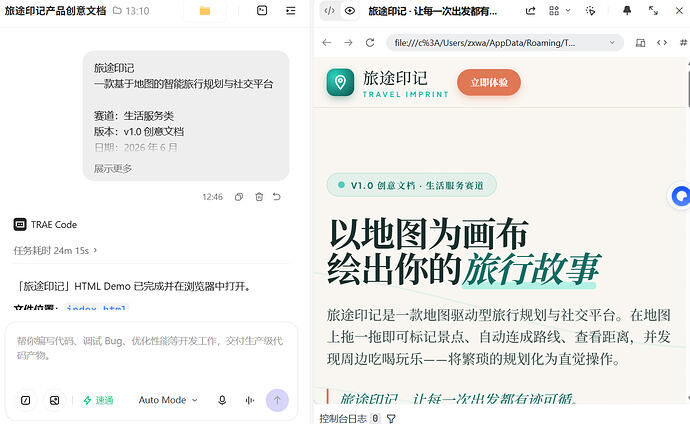Screen dimensions: 690x424
Task: Undo/revert to this message
Action: [277, 197]
